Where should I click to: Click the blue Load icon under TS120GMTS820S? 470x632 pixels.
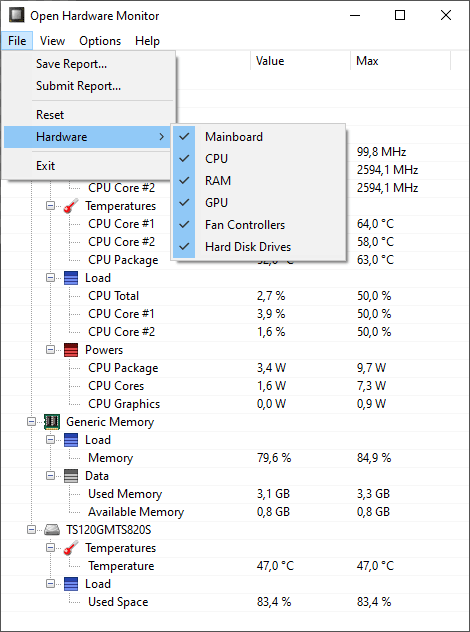(x=71, y=584)
